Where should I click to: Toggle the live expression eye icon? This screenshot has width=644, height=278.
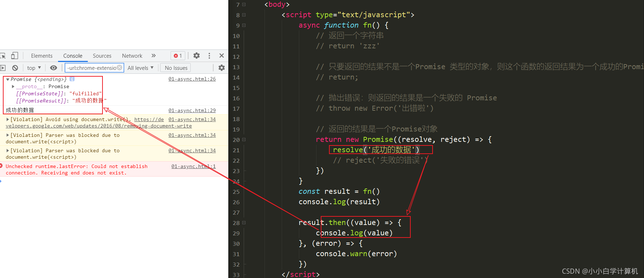pos(53,68)
